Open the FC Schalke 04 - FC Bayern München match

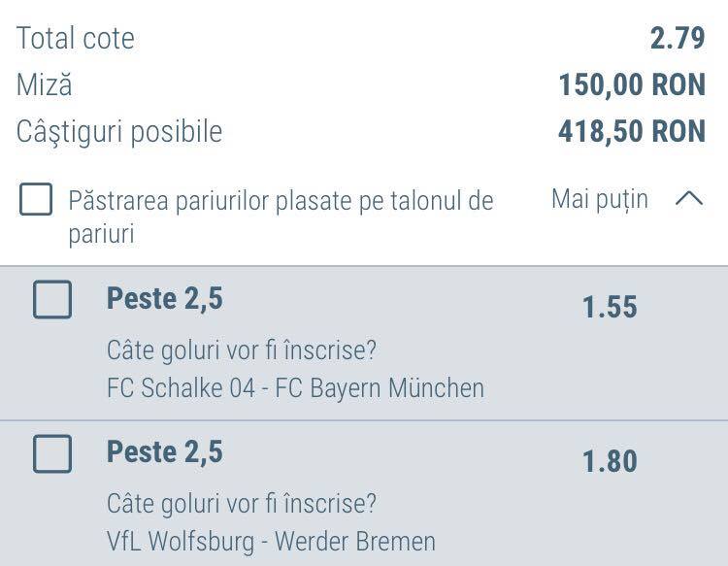pyautogui.click(x=295, y=387)
